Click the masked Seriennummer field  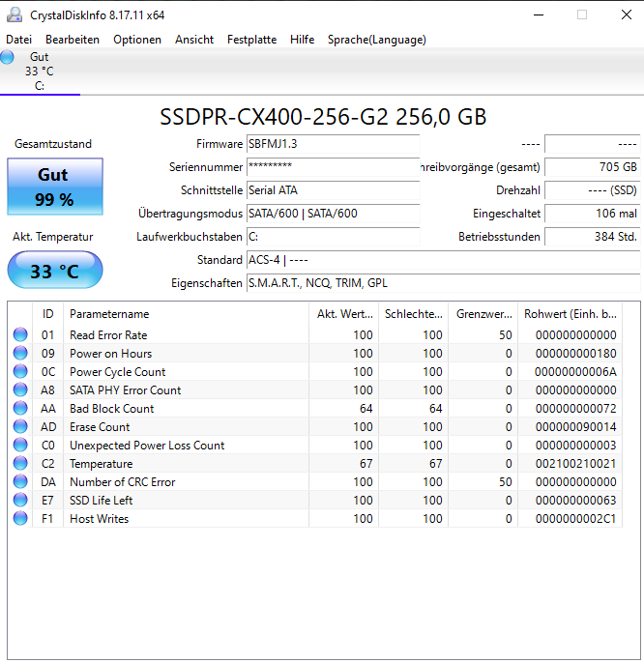pos(333,167)
